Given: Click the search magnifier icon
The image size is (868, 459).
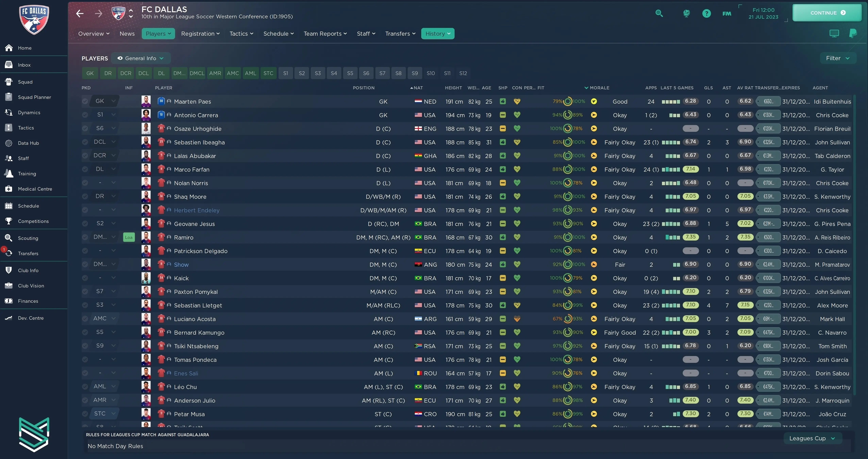Looking at the screenshot, I should tap(659, 13).
